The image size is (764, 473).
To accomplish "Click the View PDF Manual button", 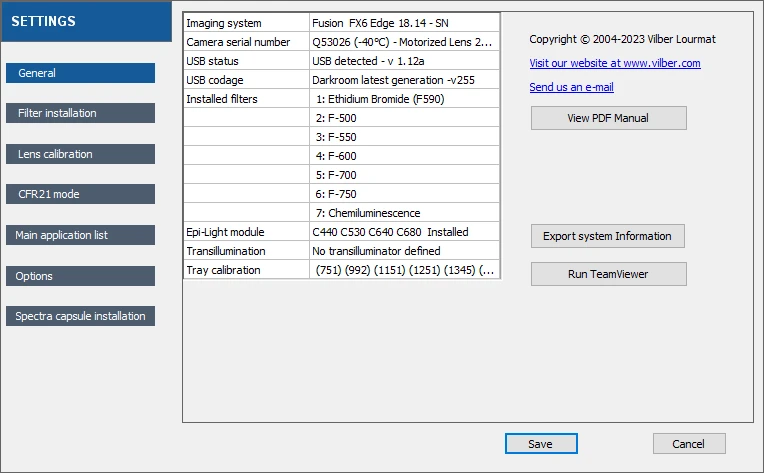I will point(608,118).
